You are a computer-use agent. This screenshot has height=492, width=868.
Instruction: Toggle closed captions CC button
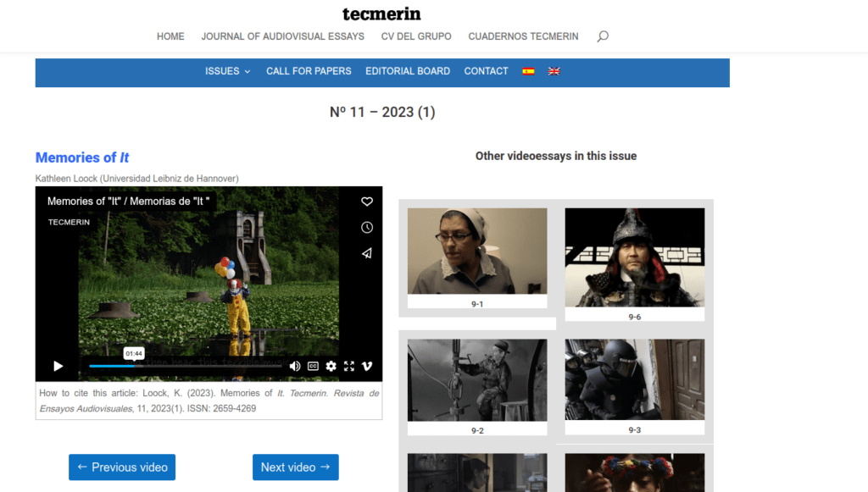tap(313, 366)
